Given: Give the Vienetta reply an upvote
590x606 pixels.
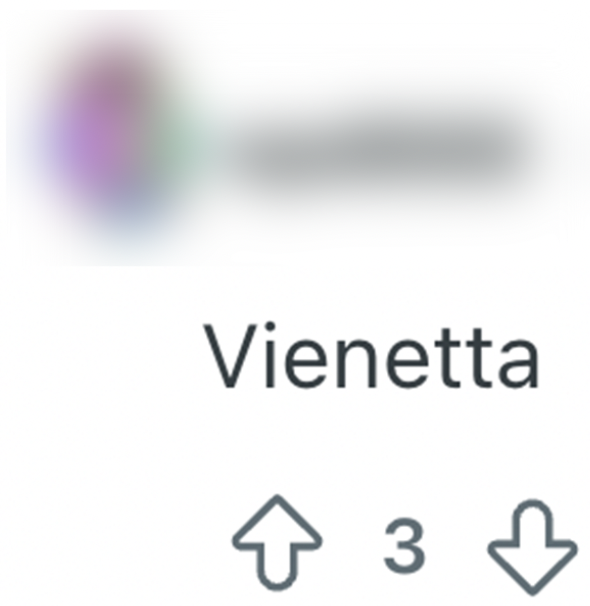Looking at the screenshot, I should pos(277,542).
